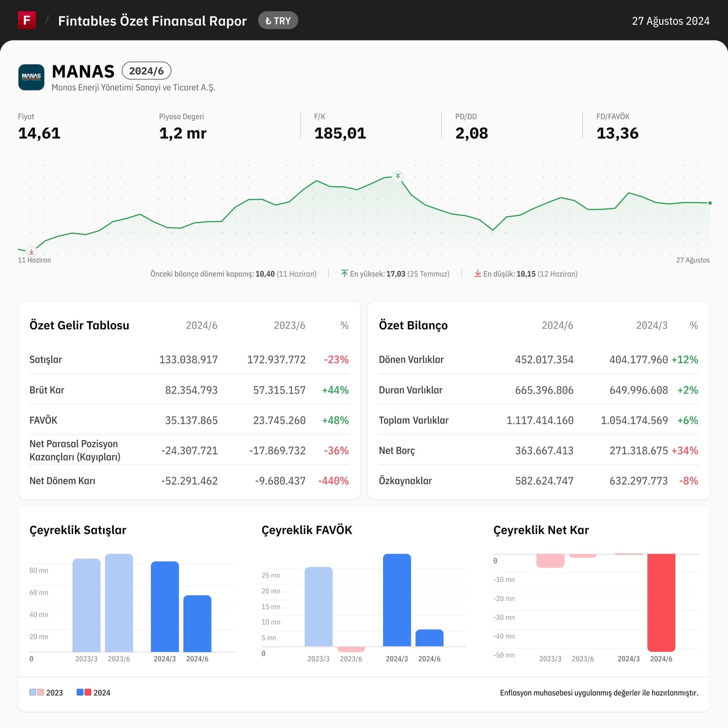Click Dönen Varlıklar value 452.017.354
This screenshot has width=728, height=728.
point(544,359)
